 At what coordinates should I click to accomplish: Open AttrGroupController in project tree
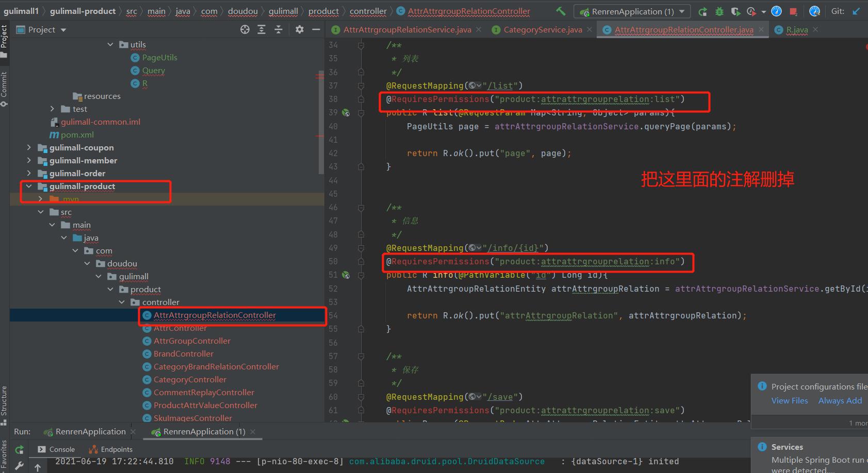(x=192, y=341)
